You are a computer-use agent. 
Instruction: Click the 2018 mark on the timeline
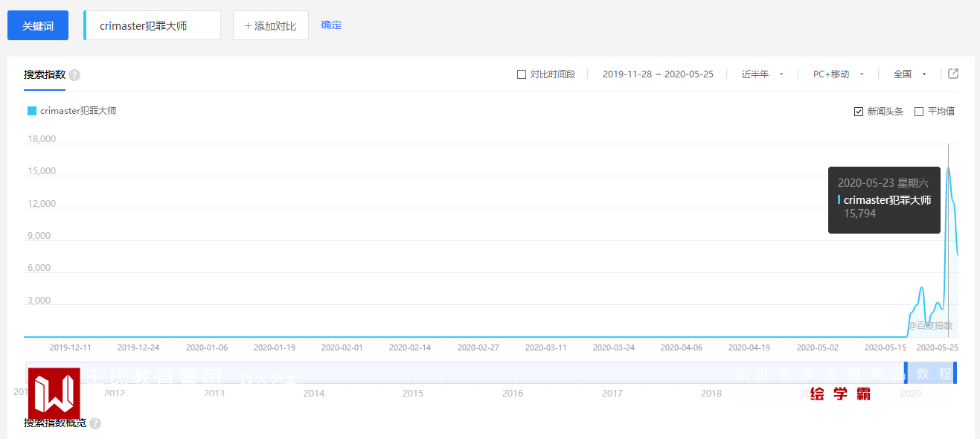coord(711,394)
